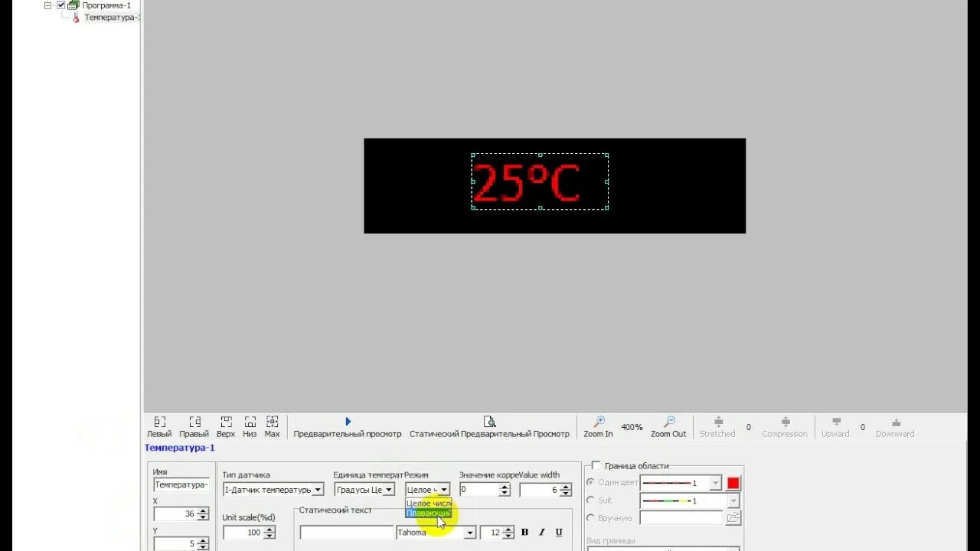
Task: Align the area to bottom with Низ
Action: pos(250,427)
